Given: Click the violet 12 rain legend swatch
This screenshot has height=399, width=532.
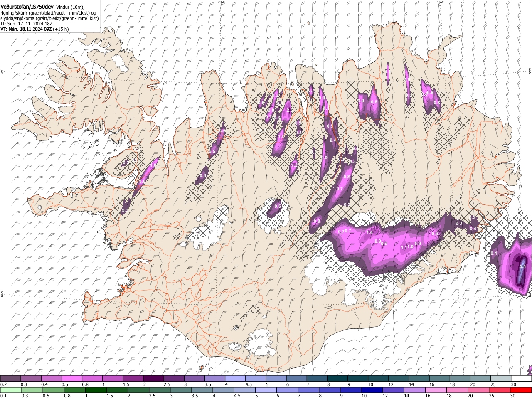Looking at the screenshot, I should [x=394, y=390].
